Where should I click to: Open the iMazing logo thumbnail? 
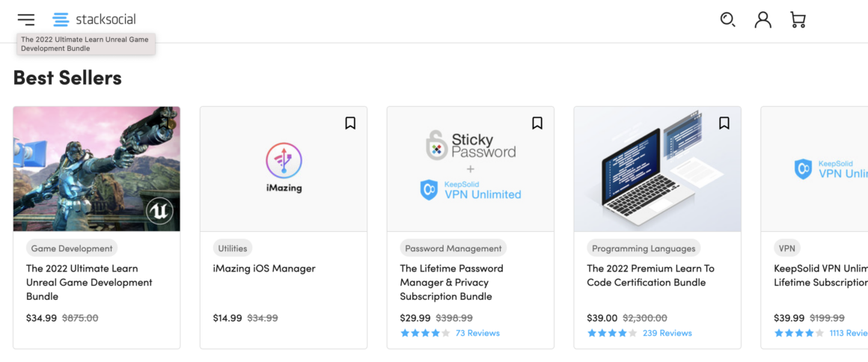[284, 169]
